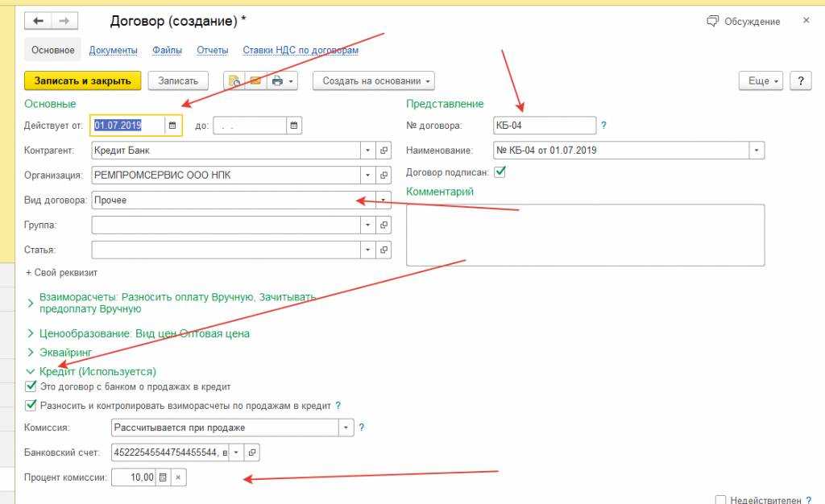Expand the Группа dropdown list
The image size is (825, 504).
(367, 225)
